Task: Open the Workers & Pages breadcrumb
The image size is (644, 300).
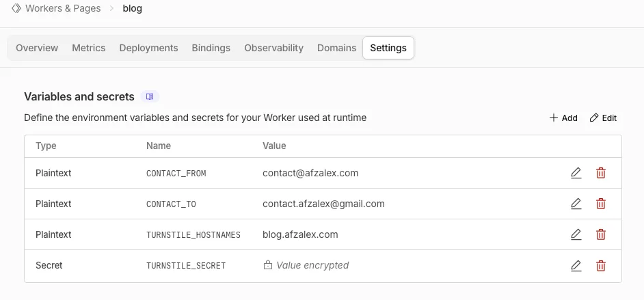Action: coord(63,8)
